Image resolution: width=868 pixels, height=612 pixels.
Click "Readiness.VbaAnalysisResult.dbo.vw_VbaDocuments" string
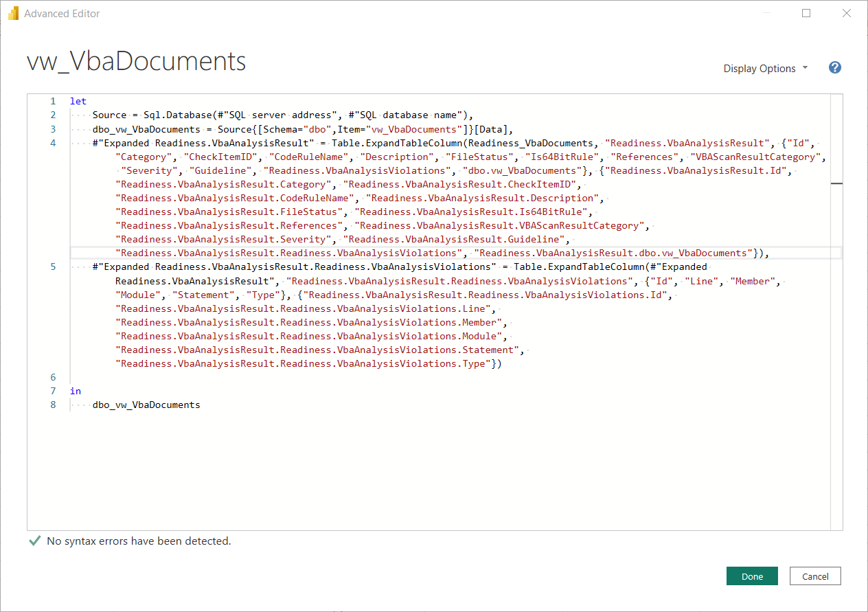pyautogui.click(x=613, y=253)
